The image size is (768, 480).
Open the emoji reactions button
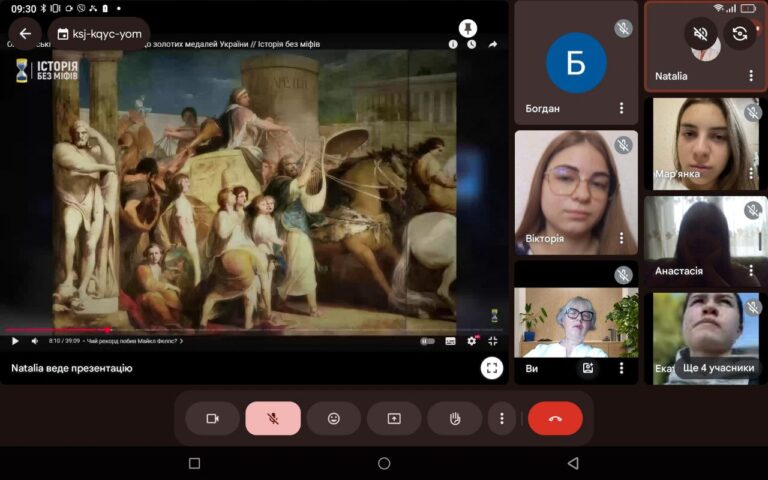(x=334, y=418)
